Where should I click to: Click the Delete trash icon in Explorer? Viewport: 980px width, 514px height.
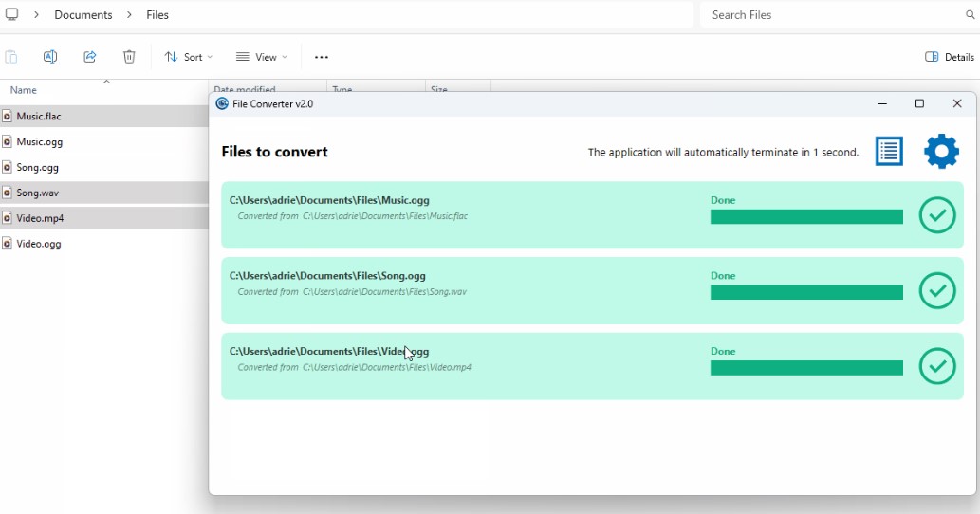click(x=129, y=57)
